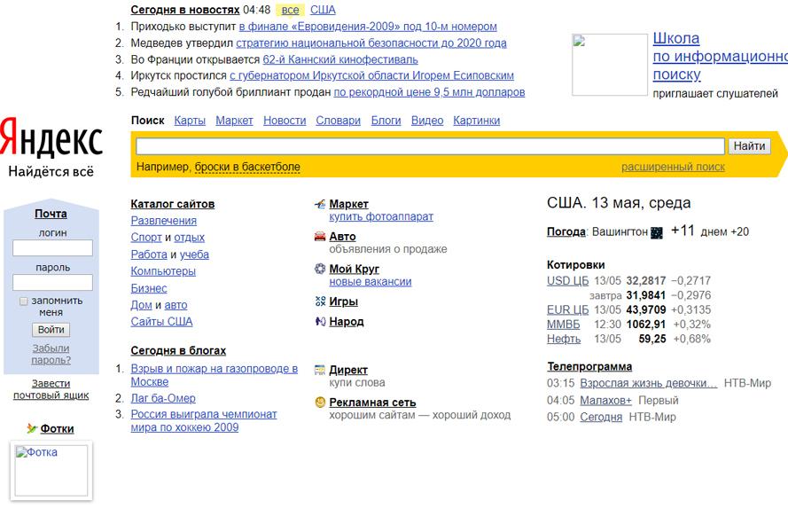This screenshot has width=788, height=532.
Task: Open the Фотка thumbnail image
Action: click(x=51, y=471)
